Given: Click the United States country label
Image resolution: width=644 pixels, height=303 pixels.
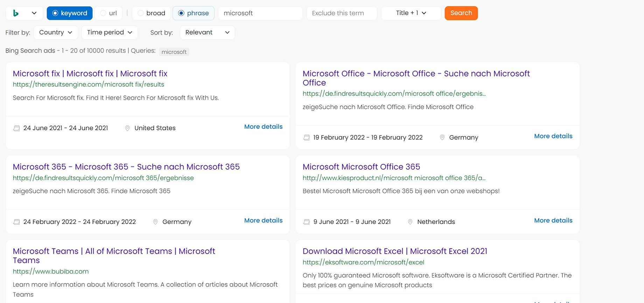Looking at the screenshot, I should 155,128.
